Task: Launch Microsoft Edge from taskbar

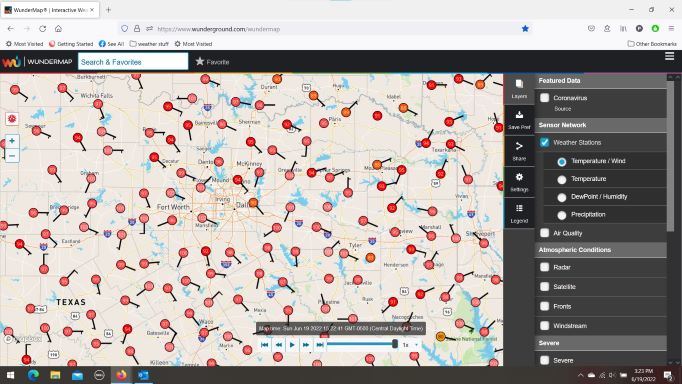Action: (x=33, y=375)
